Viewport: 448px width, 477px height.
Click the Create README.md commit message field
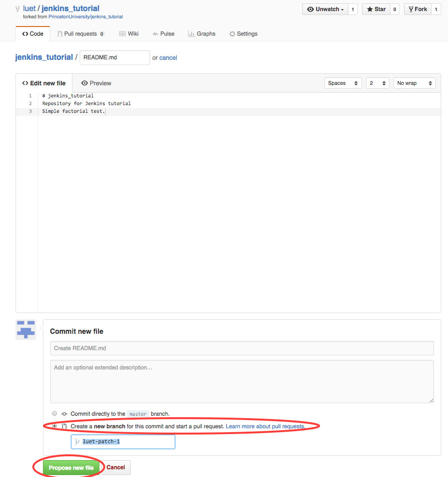(242, 348)
